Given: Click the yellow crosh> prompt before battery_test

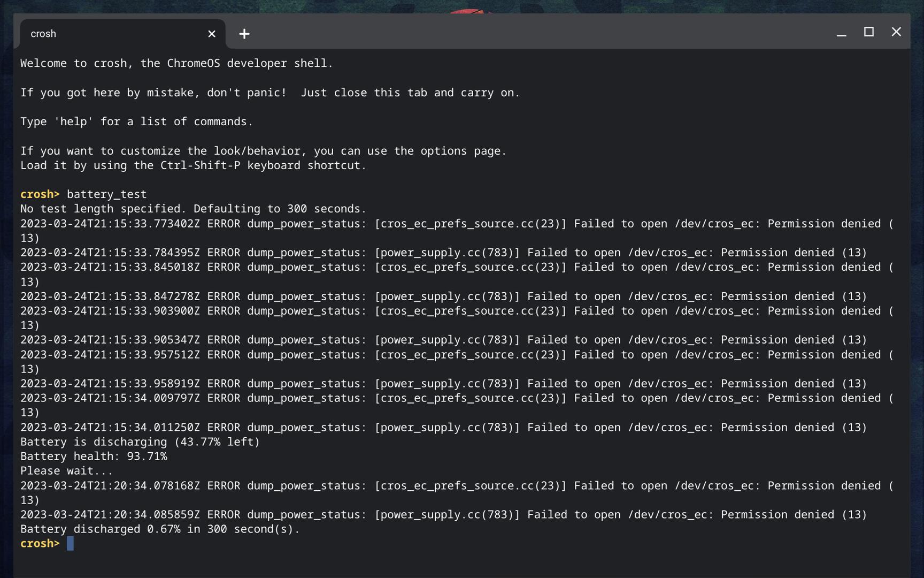Looking at the screenshot, I should click(x=40, y=194).
